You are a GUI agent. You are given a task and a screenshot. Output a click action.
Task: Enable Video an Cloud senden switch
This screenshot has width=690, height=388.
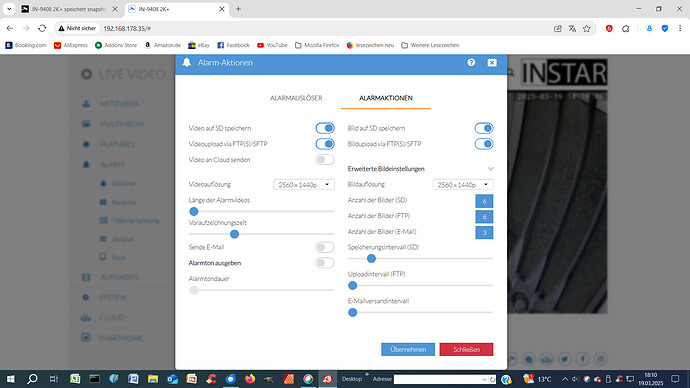point(325,160)
